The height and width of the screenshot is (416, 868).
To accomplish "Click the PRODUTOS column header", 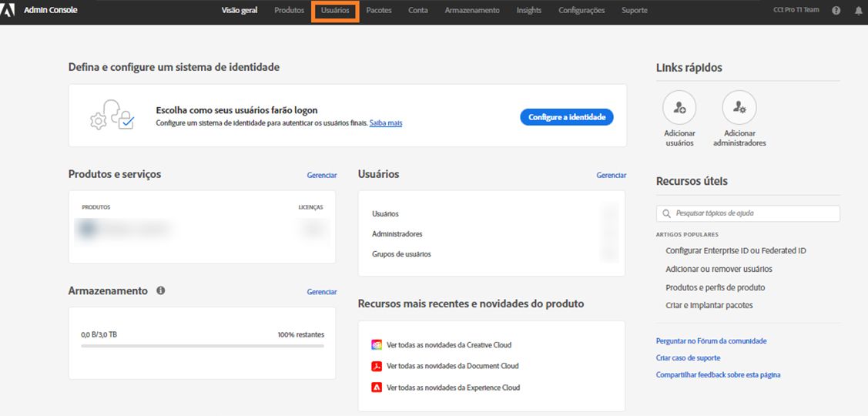I will pyautogui.click(x=96, y=207).
